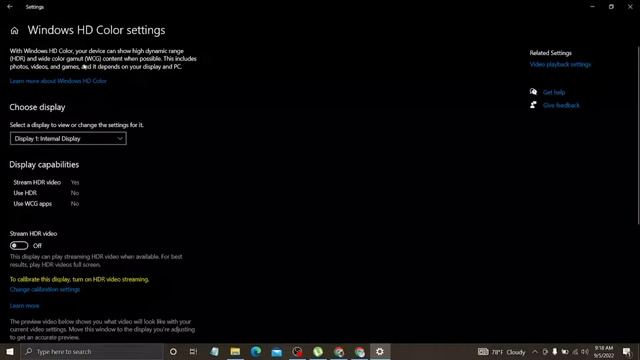
Task: Open Settings home via the house icon
Action: pyautogui.click(x=14, y=31)
